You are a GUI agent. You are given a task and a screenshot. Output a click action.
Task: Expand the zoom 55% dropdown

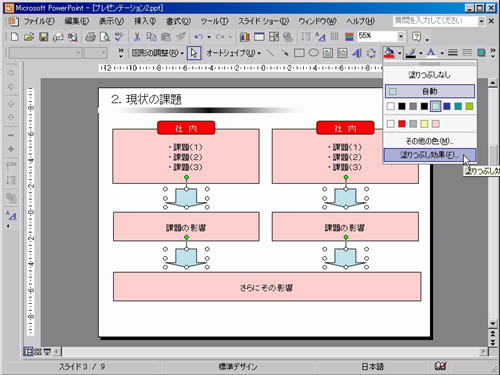(401, 36)
